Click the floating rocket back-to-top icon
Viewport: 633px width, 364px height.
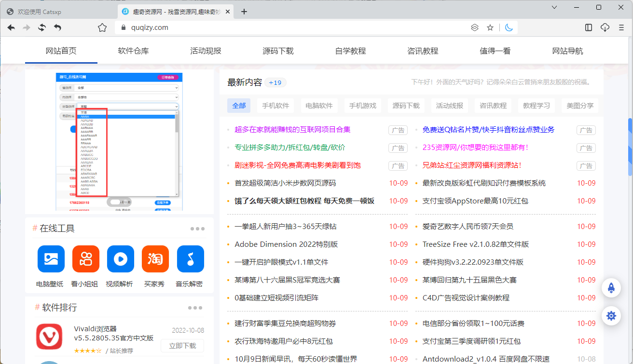click(611, 288)
